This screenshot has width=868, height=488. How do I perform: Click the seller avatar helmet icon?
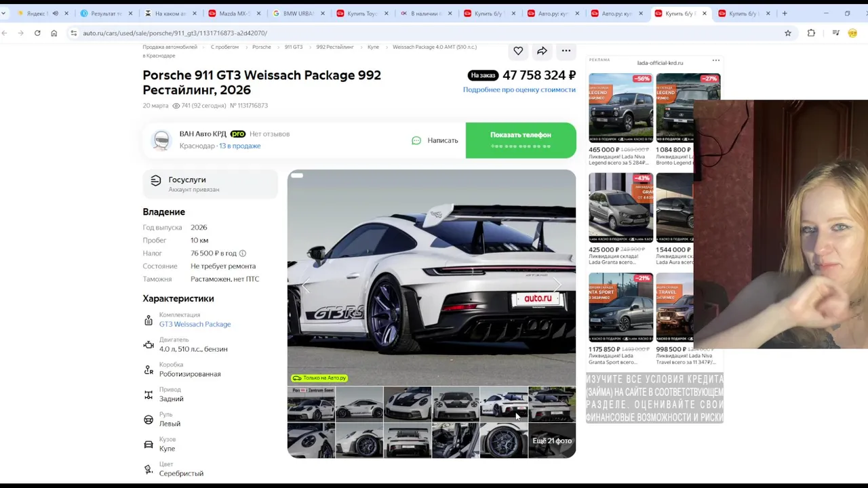tap(161, 140)
